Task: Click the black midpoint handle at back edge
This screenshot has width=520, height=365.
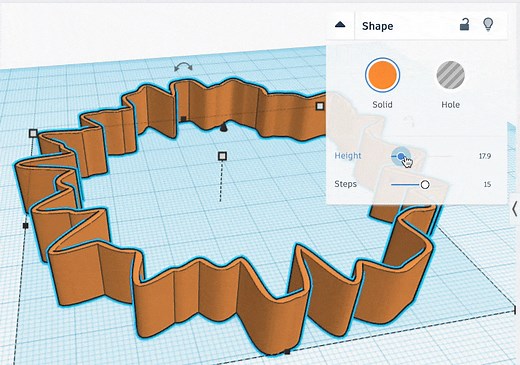Action: [183, 119]
